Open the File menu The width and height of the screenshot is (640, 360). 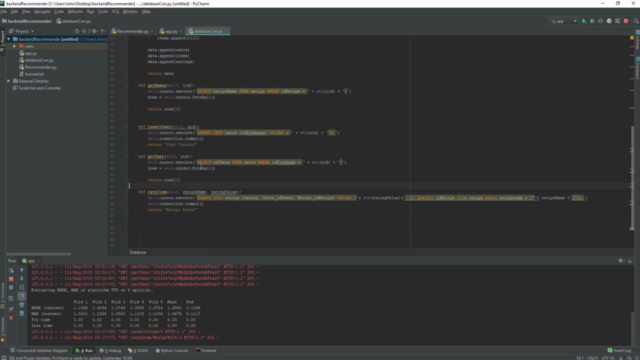point(4,12)
